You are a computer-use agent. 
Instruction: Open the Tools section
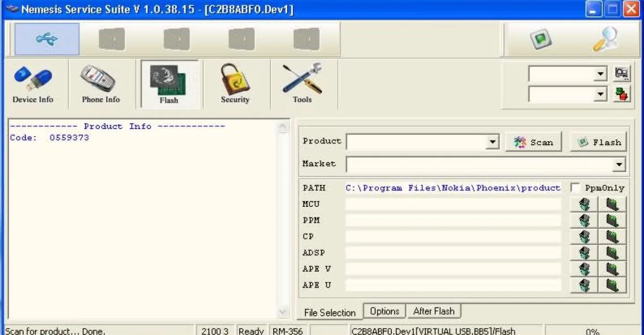(302, 85)
